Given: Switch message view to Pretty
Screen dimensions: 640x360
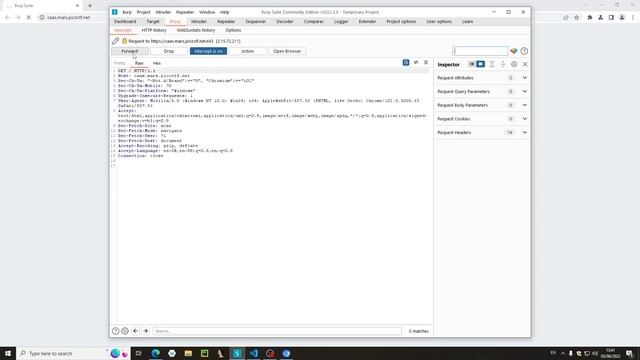Looking at the screenshot, I should click(x=120, y=63).
